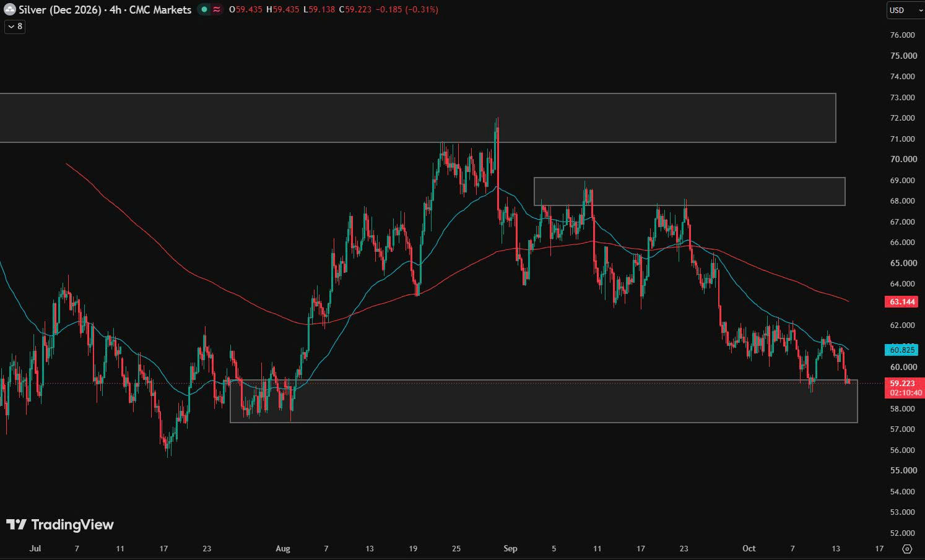This screenshot has height=560, width=925.
Task: Click the low value L59.138
Action: [319, 9]
